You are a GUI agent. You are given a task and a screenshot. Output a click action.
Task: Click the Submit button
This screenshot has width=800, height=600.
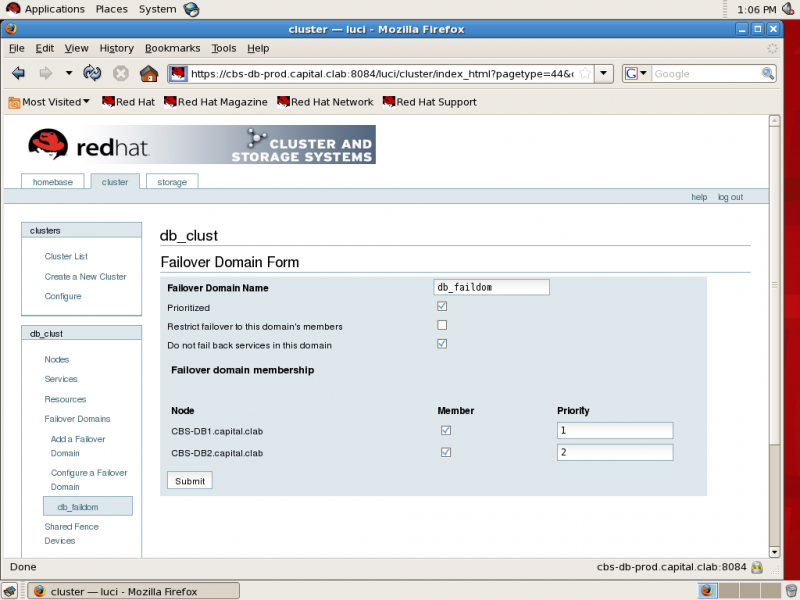[190, 481]
